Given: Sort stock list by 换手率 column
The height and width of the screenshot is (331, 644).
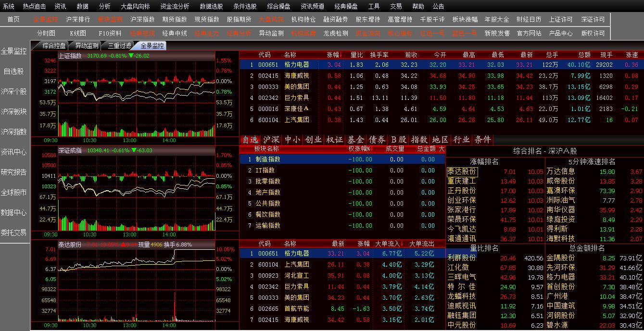Looking at the screenshot, I should click(x=379, y=55).
